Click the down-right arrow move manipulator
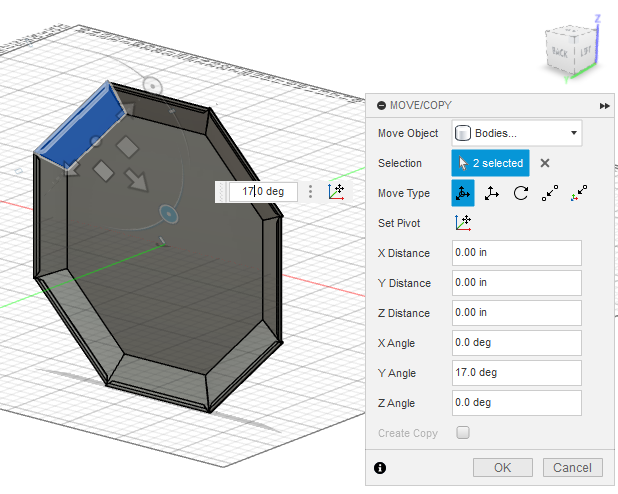This screenshot has height=494, width=618. [136, 180]
